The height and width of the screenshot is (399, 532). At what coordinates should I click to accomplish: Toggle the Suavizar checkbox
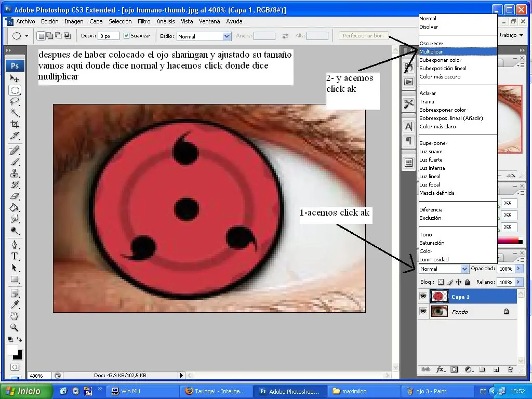127,36
